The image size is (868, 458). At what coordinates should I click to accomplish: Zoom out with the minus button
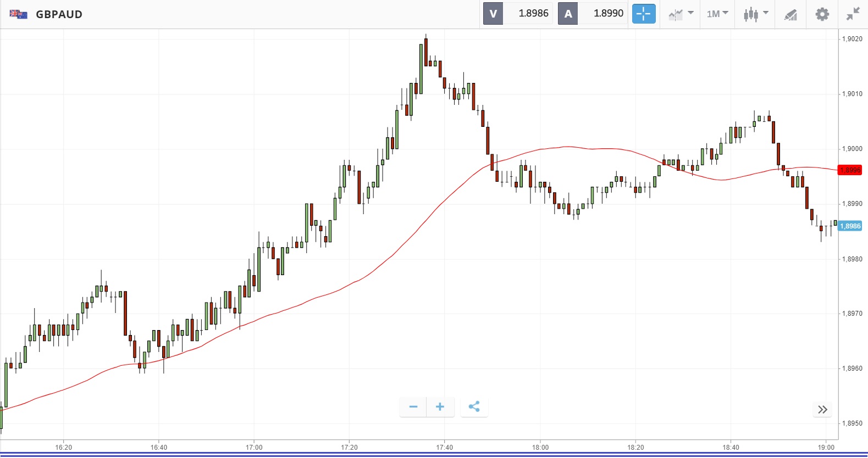click(413, 407)
